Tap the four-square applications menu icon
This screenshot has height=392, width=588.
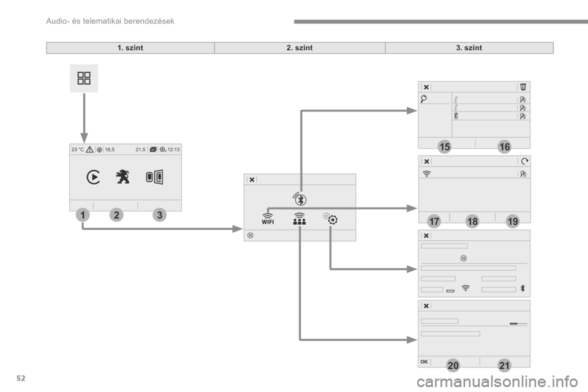point(84,78)
